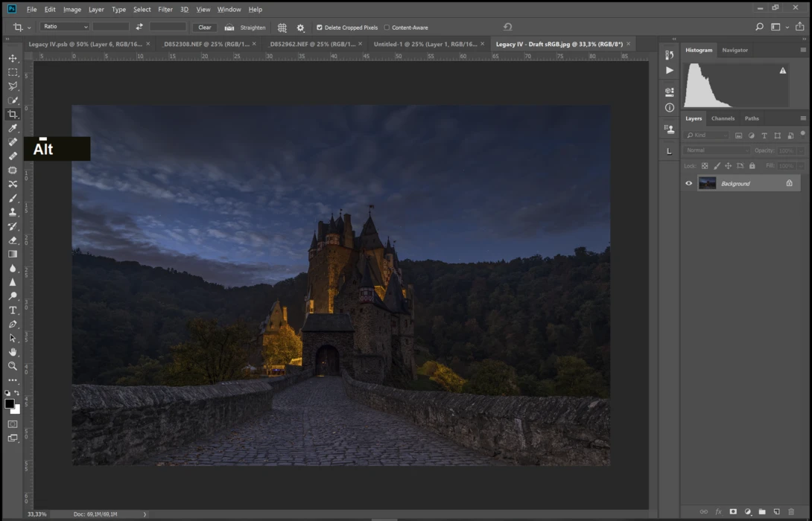Screen dimensions: 812x521
Task: Open the Info panel icon
Action: click(670, 108)
